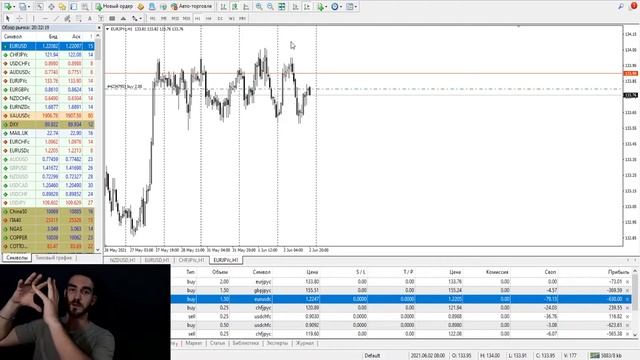Image resolution: width=640 pixels, height=360 pixels.
Task: Toggle the Авто-торговля button
Action: (x=191, y=7)
